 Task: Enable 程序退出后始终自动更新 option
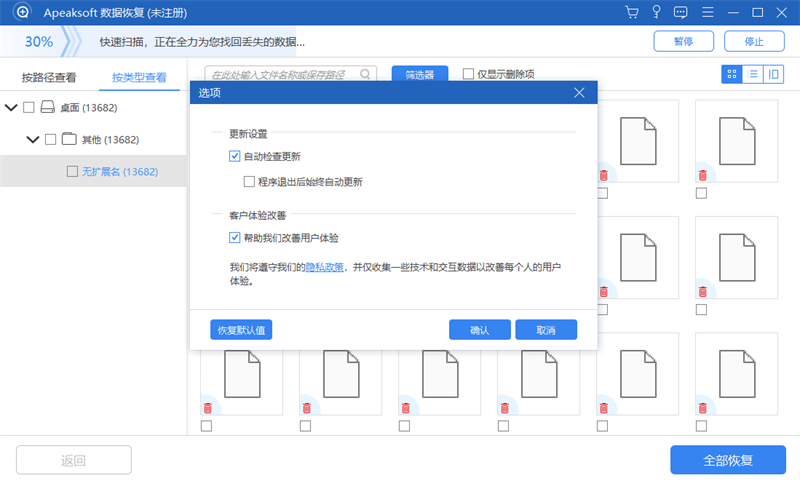coord(249,182)
